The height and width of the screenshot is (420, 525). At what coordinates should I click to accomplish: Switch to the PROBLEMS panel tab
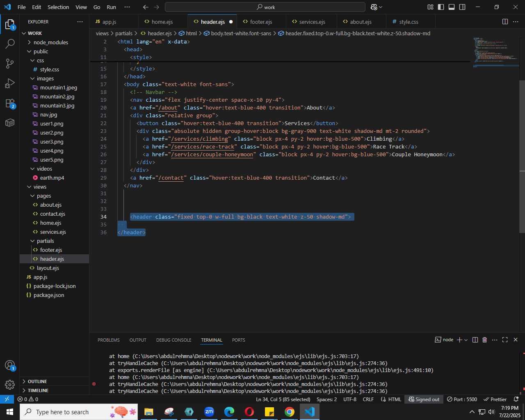(109, 340)
